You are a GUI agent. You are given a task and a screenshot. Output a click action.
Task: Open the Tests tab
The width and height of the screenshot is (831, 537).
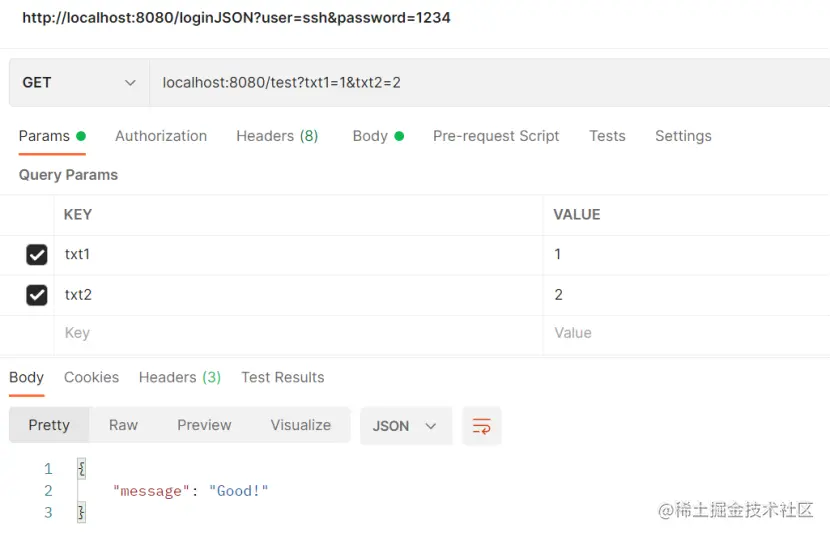pos(607,136)
